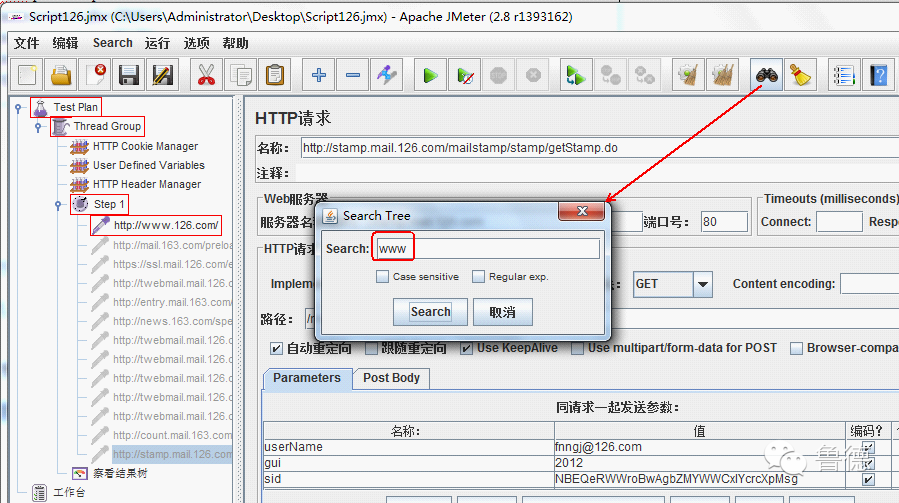Enable the Regular exp. checkbox
This screenshot has width=899, height=503.
coord(478,276)
